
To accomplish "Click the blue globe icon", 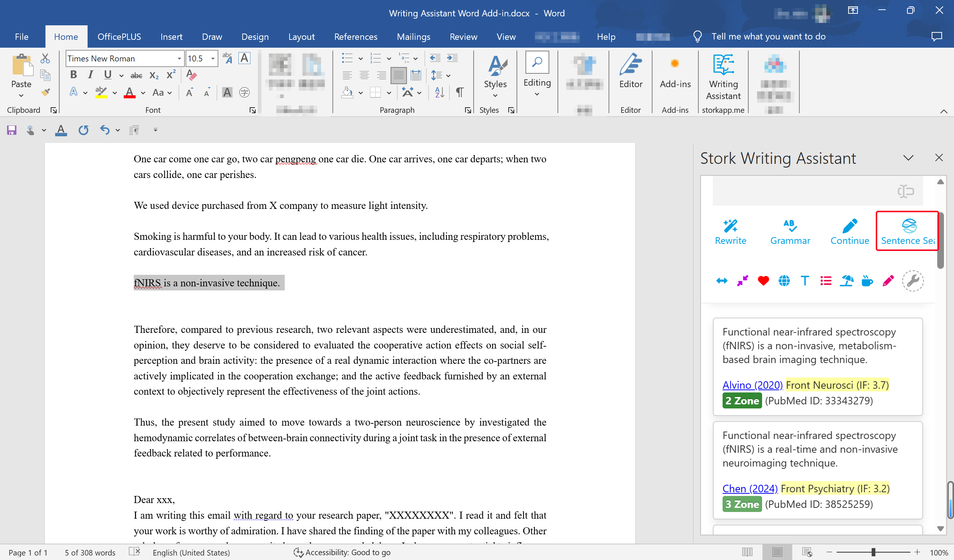I will click(x=784, y=281).
